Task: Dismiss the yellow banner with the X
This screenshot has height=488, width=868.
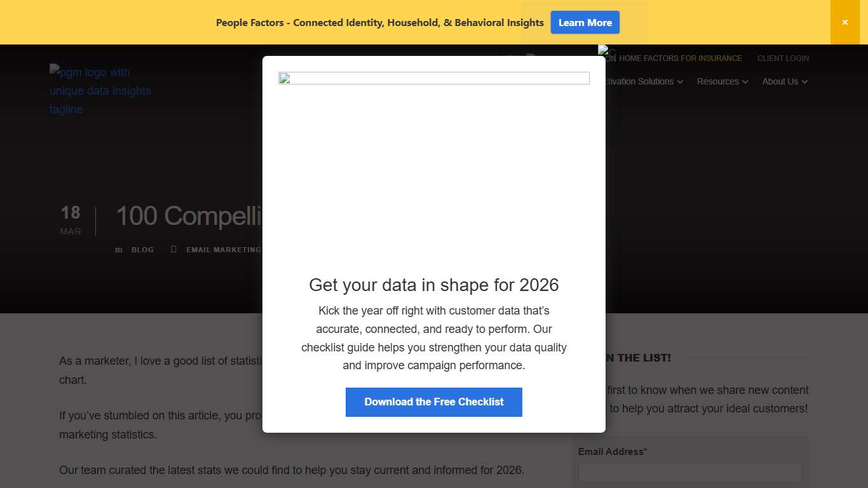Action: [x=845, y=22]
